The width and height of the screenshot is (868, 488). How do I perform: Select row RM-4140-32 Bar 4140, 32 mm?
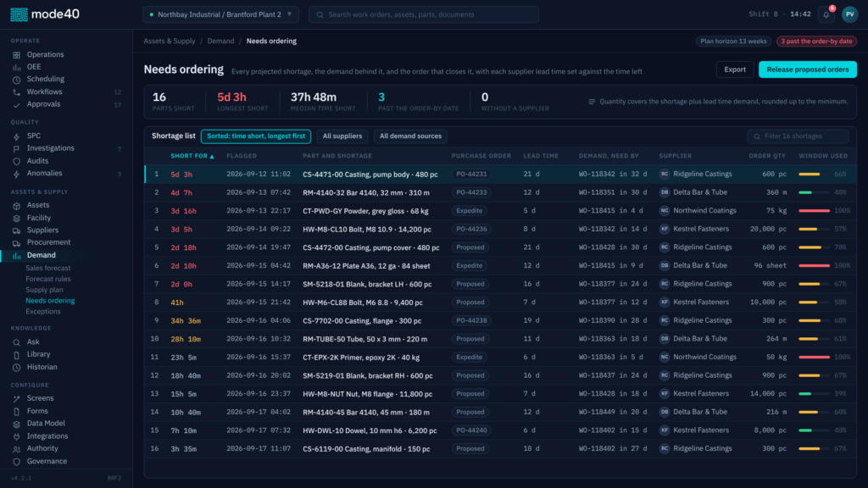click(x=500, y=192)
